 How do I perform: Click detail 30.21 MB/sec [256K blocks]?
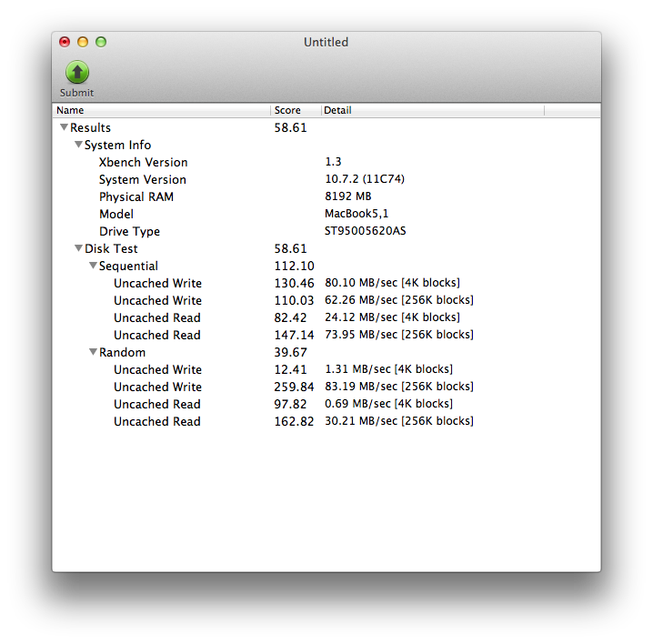pos(399,421)
